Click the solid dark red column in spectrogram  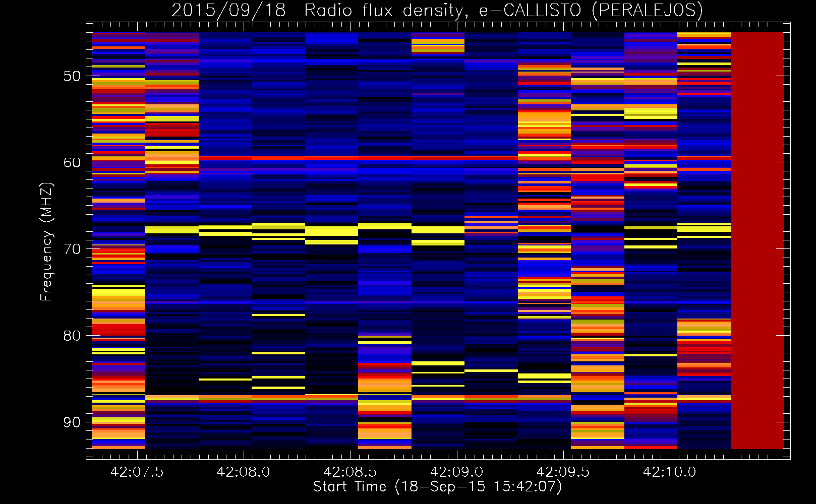pyautogui.click(x=757, y=240)
